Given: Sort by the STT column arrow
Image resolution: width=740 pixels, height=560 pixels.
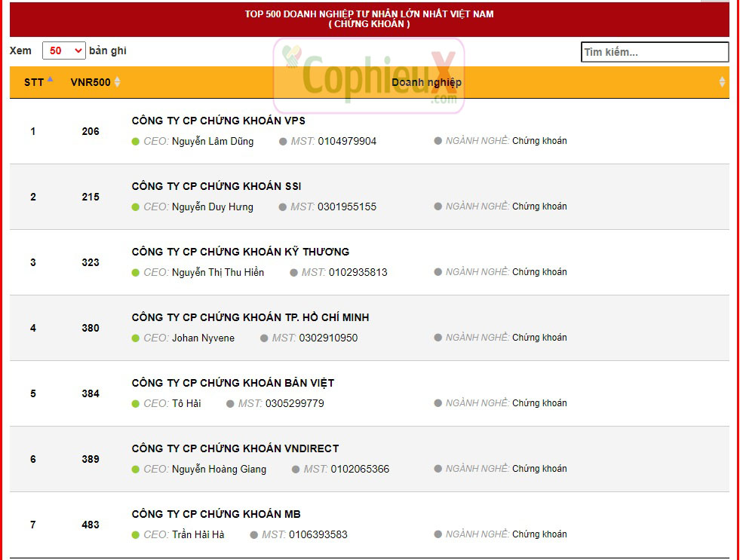Looking at the screenshot, I should pos(51,79).
